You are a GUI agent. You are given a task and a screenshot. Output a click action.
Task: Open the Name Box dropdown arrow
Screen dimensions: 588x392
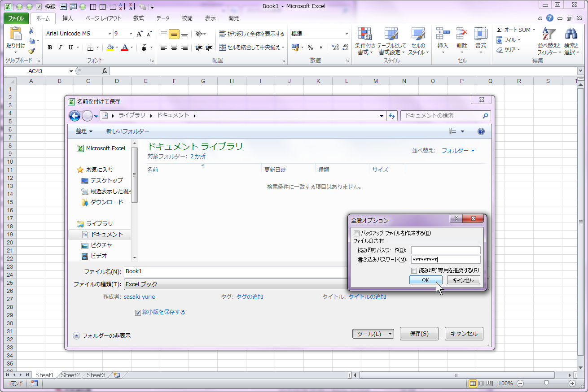71,71
